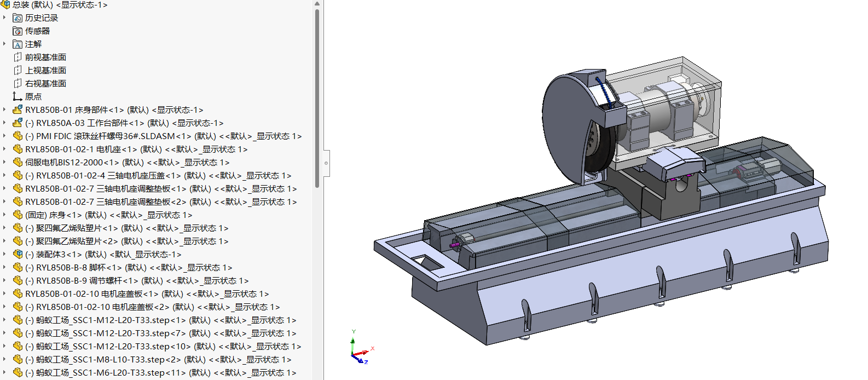Viewport: 868px width, 380px height.
Task: Select the 历史记录 label
Action: pos(42,18)
